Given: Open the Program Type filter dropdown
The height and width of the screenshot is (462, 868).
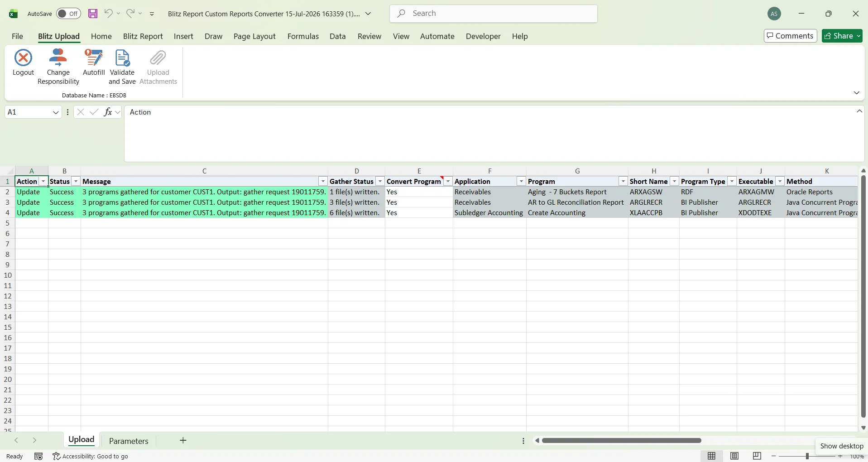Looking at the screenshot, I should (x=732, y=182).
